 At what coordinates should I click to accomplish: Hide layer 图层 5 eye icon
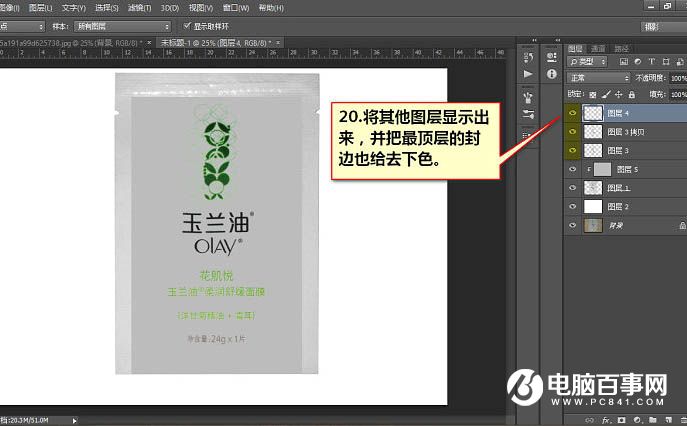click(572, 169)
